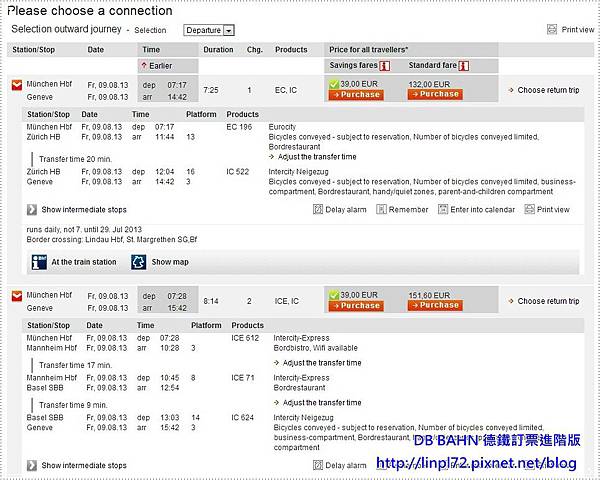Click train number EC 196
Viewport: 600px width, 480px height.
pos(239,127)
